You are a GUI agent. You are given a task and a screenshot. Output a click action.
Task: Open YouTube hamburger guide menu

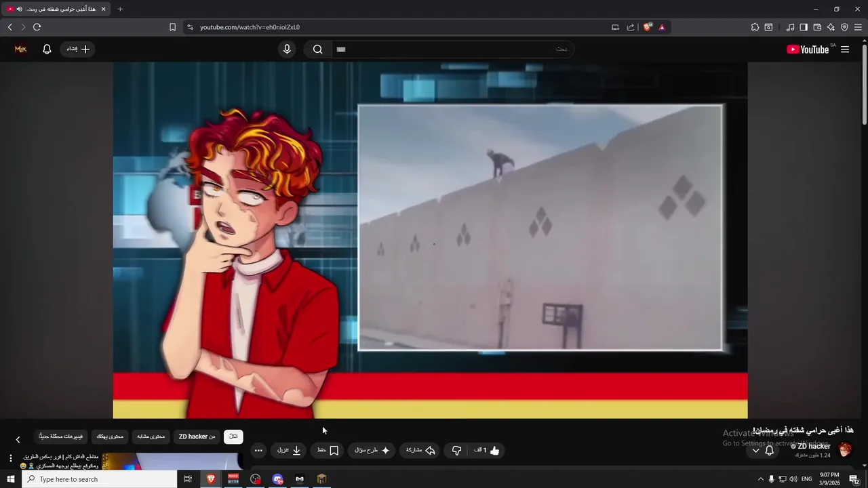(845, 49)
